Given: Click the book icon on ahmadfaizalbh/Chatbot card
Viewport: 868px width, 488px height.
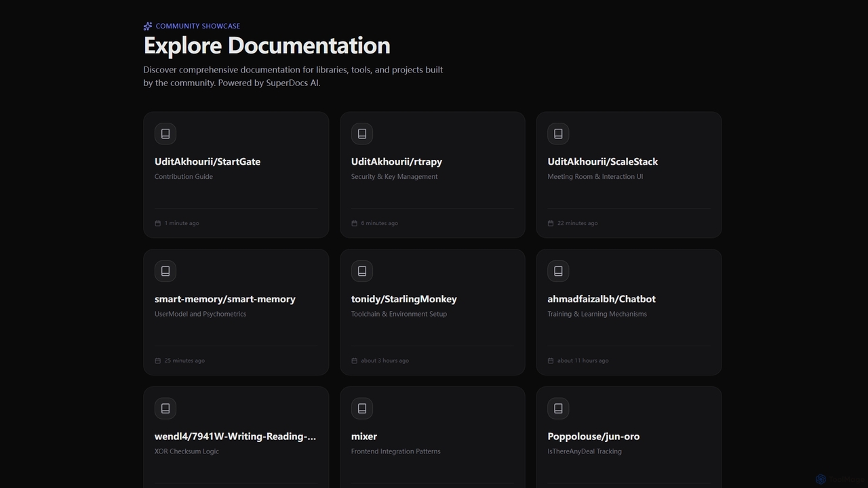Looking at the screenshot, I should 558,271.
